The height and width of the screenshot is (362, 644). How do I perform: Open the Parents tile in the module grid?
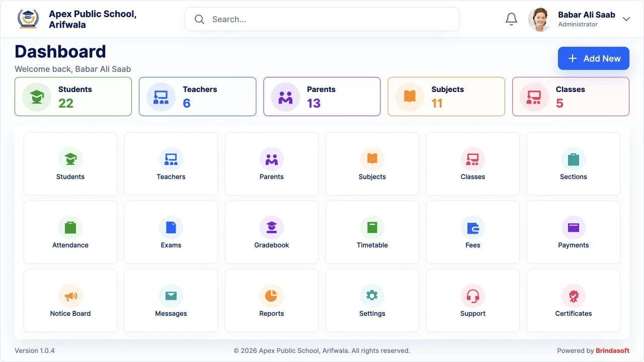(272, 164)
